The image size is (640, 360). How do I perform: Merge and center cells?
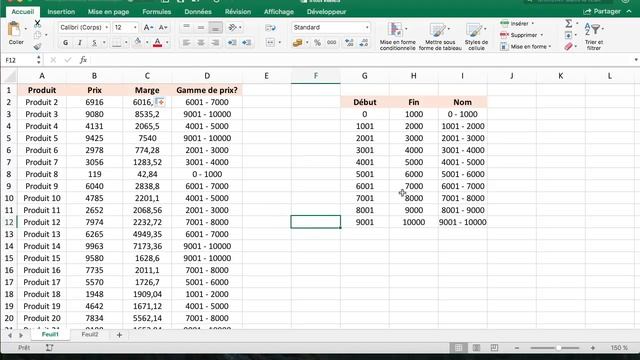point(270,42)
